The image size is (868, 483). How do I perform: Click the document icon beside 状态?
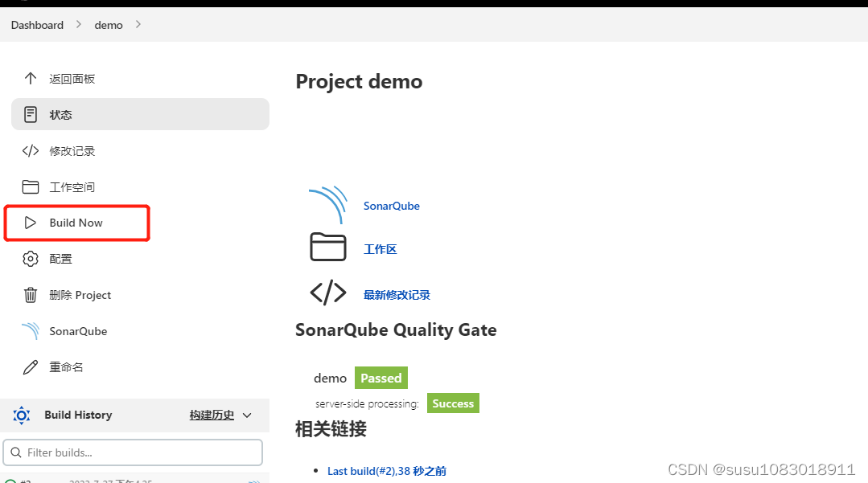pyautogui.click(x=31, y=115)
